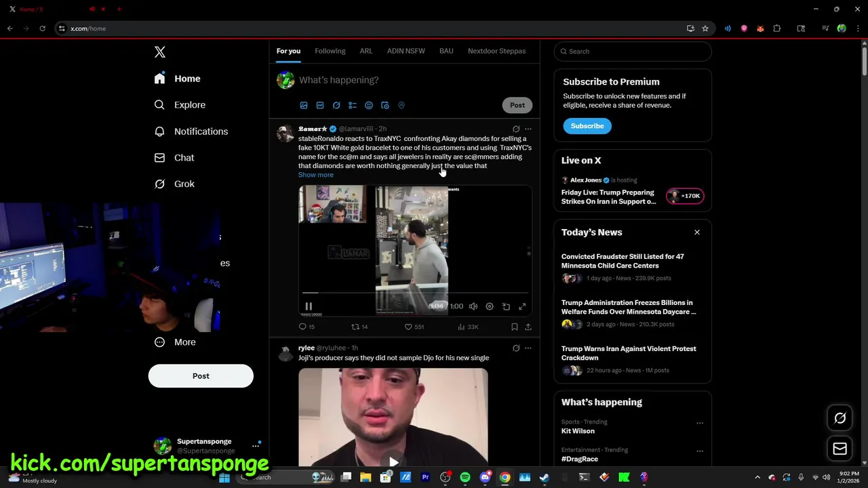Open Supertansponge account menu dots

[x=256, y=445]
